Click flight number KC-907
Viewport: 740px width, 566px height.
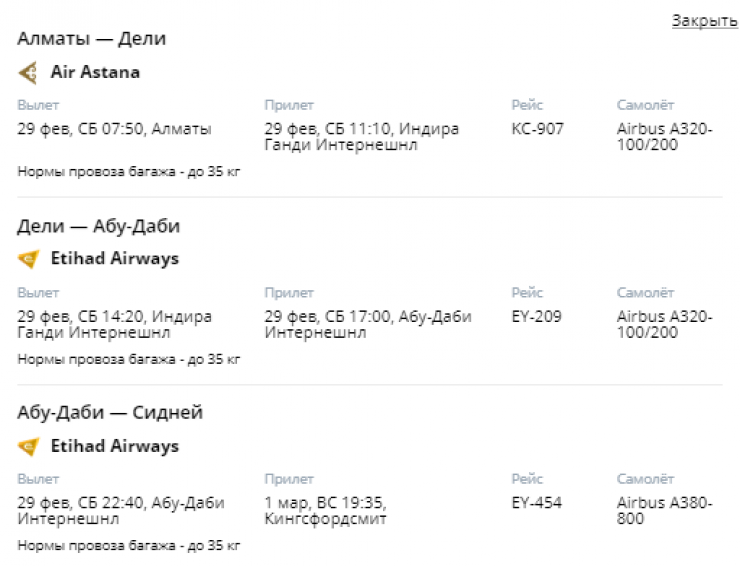tap(537, 129)
